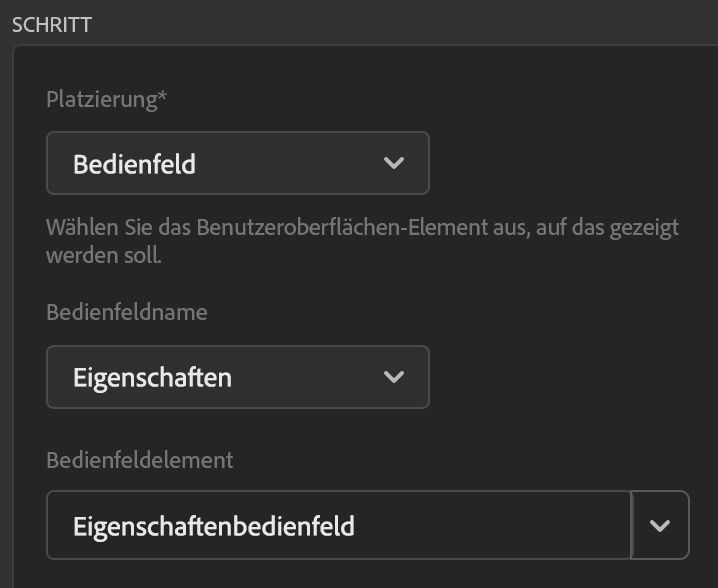The height and width of the screenshot is (588, 718).
Task: Click into the Eigenschaftenbedienfeld combo box field
Action: pyautogui.click(x=338, y=525)
